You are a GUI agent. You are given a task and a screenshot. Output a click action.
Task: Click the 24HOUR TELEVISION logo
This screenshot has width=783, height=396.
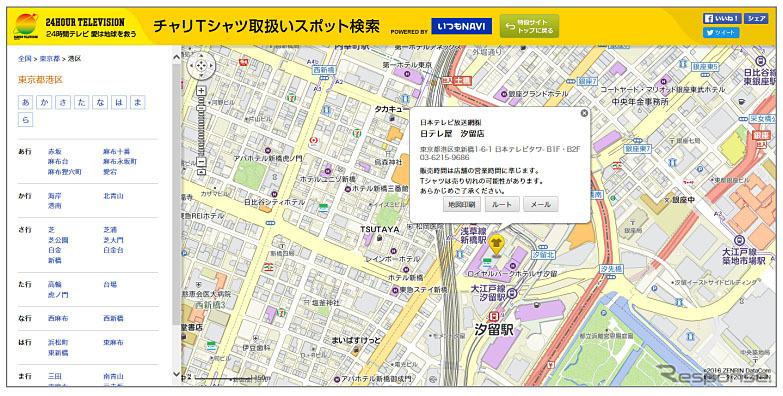pos(75,27)
